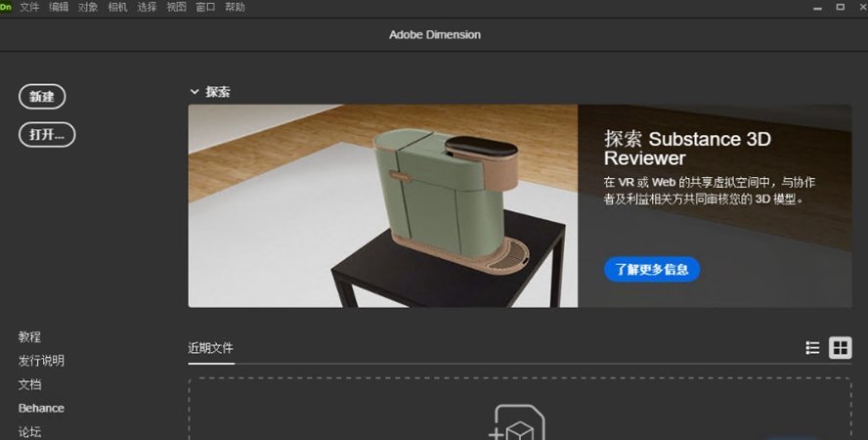
Task: Click the Dn application logo icon
Action: (x=5, y=7)
